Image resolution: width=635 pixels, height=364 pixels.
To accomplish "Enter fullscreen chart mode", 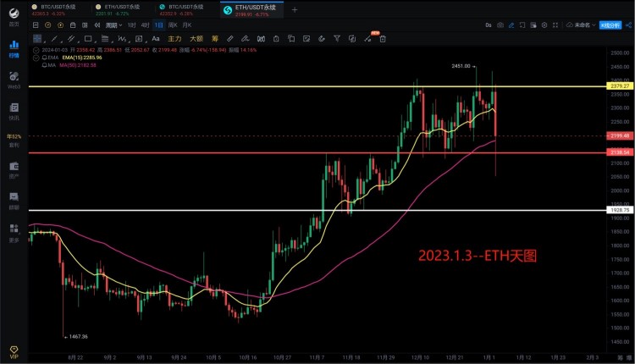I will point(555,25).
